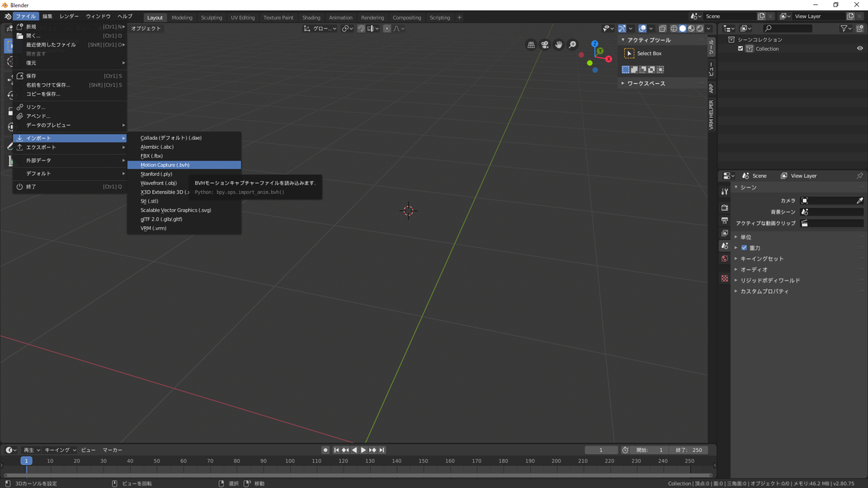868x488 pixels.
Task: Open the overlays dropdown arrow
Action: point(651,28)
